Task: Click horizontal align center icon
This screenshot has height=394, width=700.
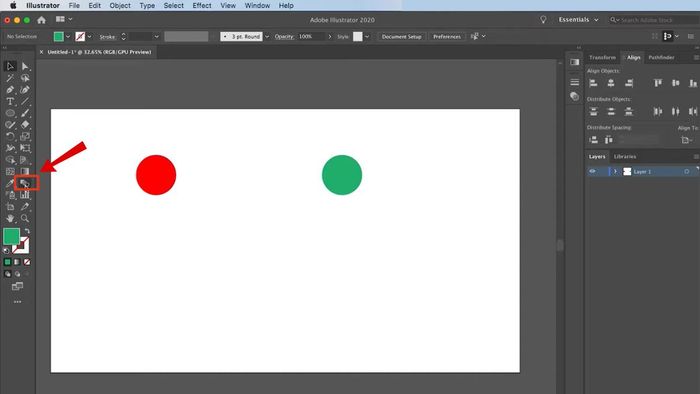Action: (x=611, y=83)
